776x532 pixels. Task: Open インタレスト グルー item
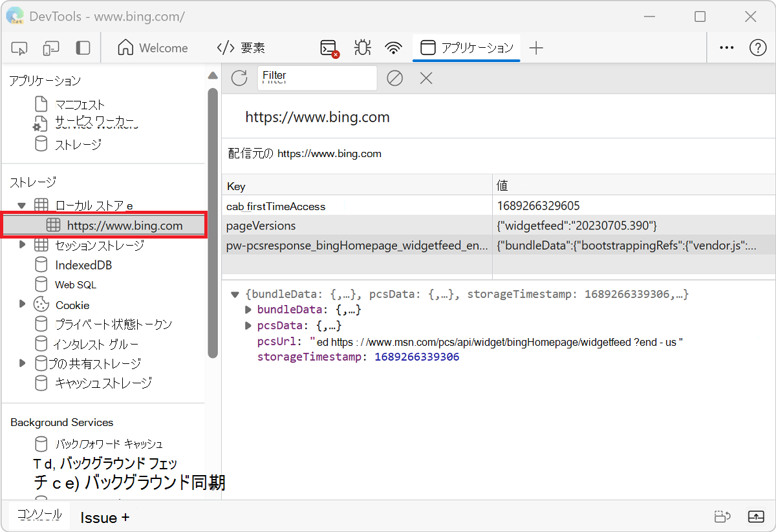pos(96,344)
